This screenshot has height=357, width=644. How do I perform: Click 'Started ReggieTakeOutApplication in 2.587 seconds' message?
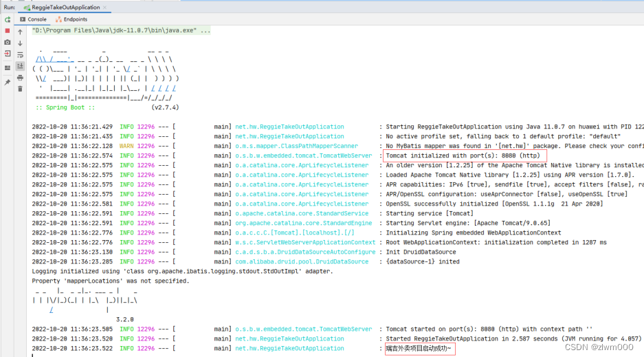click(513, 339)
